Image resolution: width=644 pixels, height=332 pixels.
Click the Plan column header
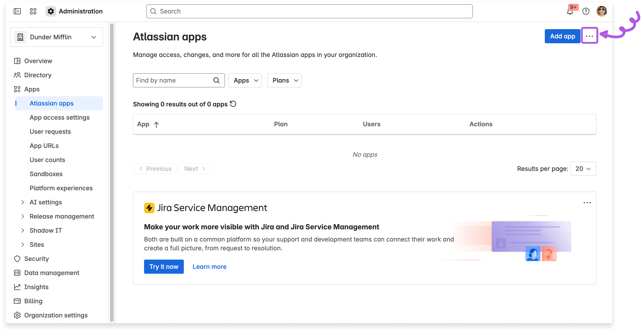click(281, 124)
